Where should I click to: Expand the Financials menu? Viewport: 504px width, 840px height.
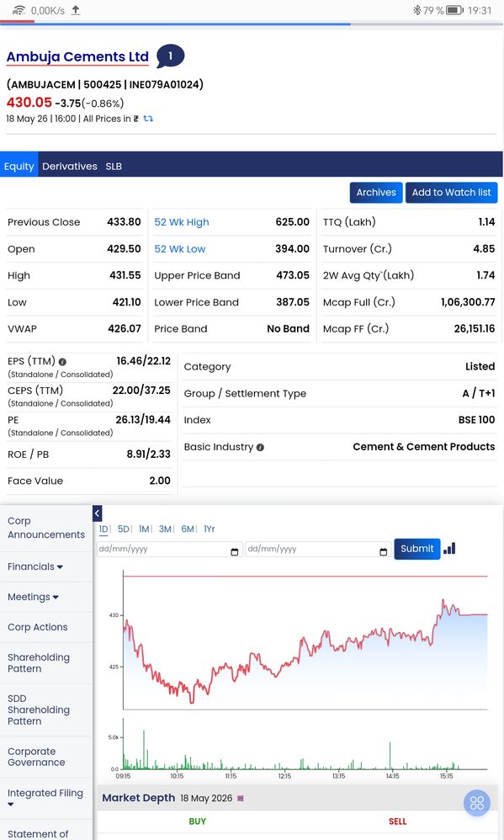pyautogui.click(x=35, y=566)
